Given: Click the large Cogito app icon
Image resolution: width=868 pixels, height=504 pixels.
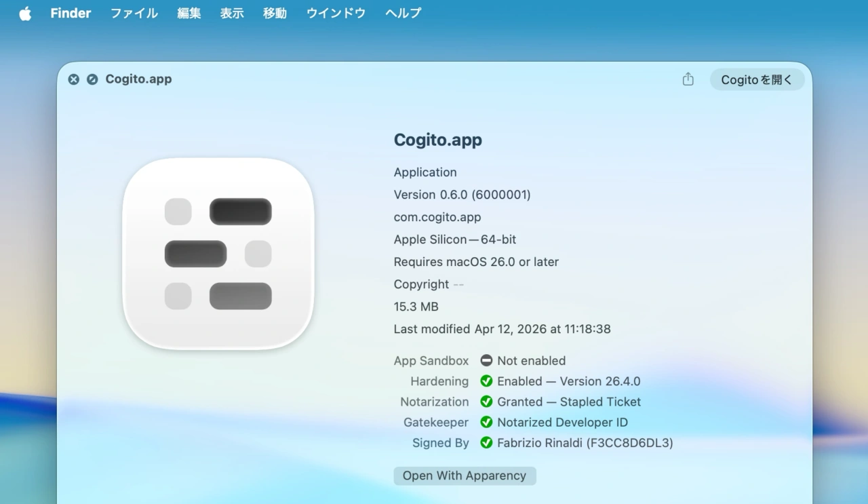Looking at the screenshot, I should 218,254.
